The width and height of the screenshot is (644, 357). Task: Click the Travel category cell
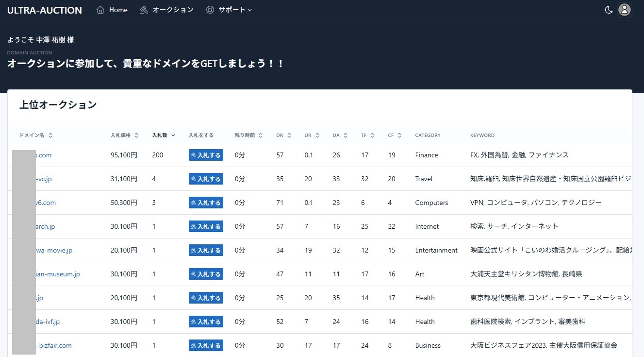(424, 179)
